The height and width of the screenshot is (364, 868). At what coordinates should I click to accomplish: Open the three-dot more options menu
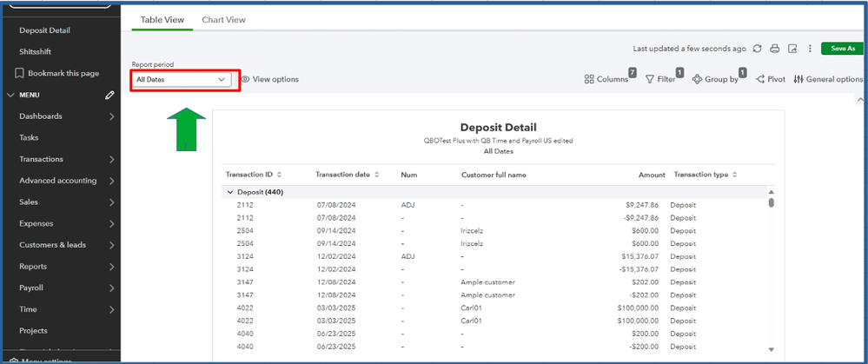810,49
